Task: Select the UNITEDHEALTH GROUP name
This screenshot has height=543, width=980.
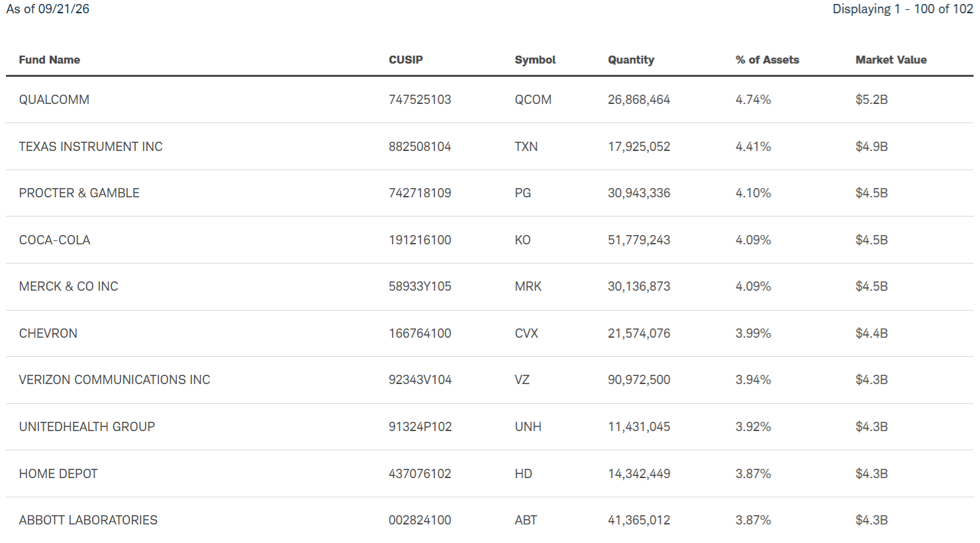Action: (x=87, y=426)
